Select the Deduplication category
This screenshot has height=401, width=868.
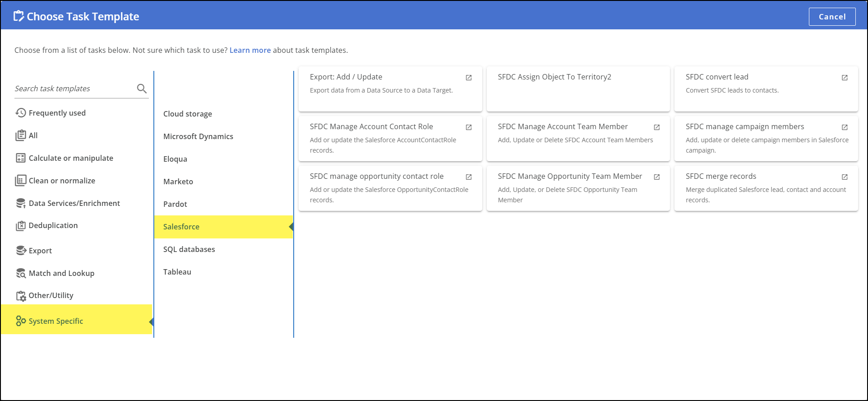coord(53,225)
